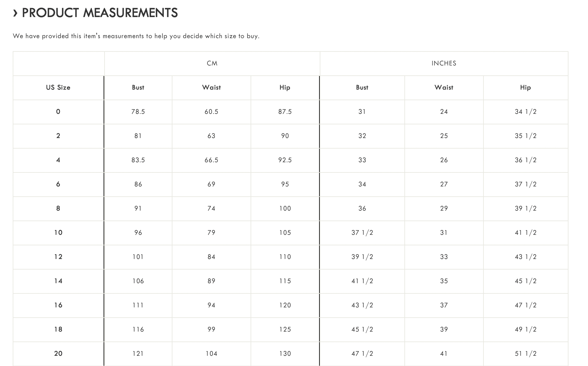Click the measurements description sentence
The width and height of the screenshot is (588, 366).
136,36
